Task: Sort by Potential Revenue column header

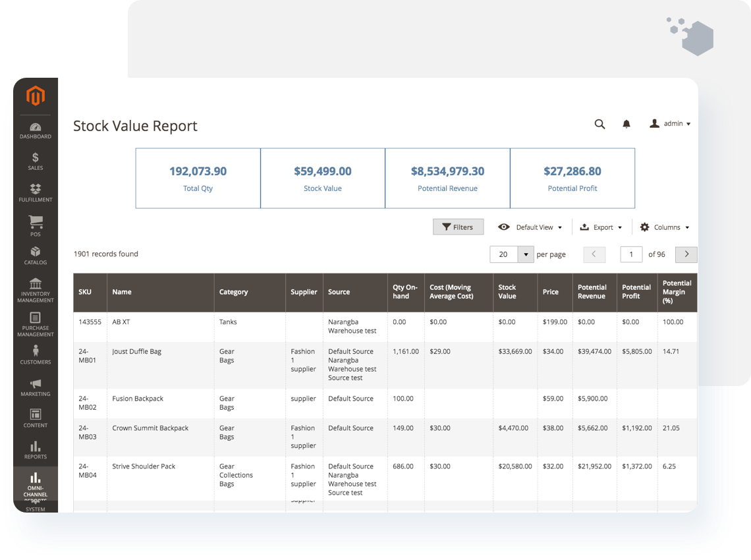Action: (594, 293)
